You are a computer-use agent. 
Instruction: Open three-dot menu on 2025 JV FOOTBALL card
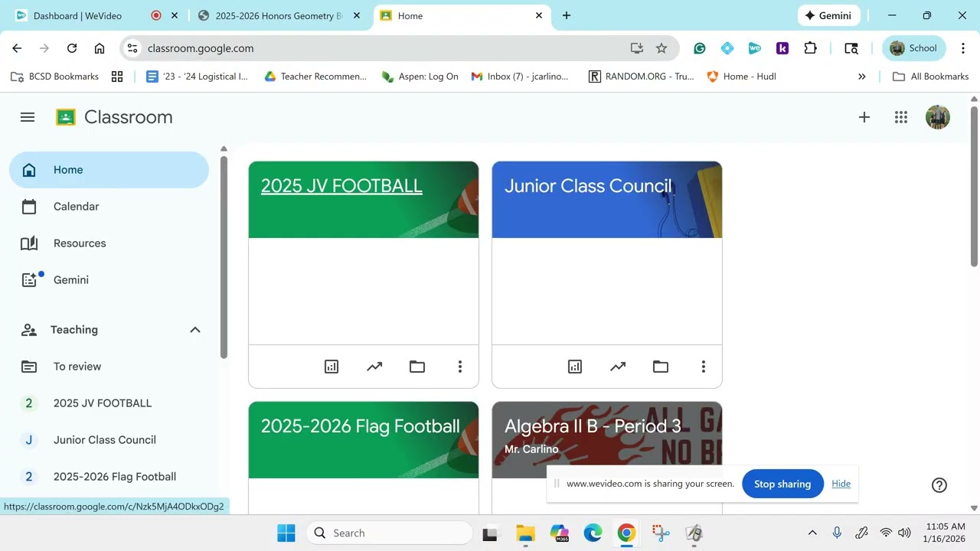(x=460, y=367)
